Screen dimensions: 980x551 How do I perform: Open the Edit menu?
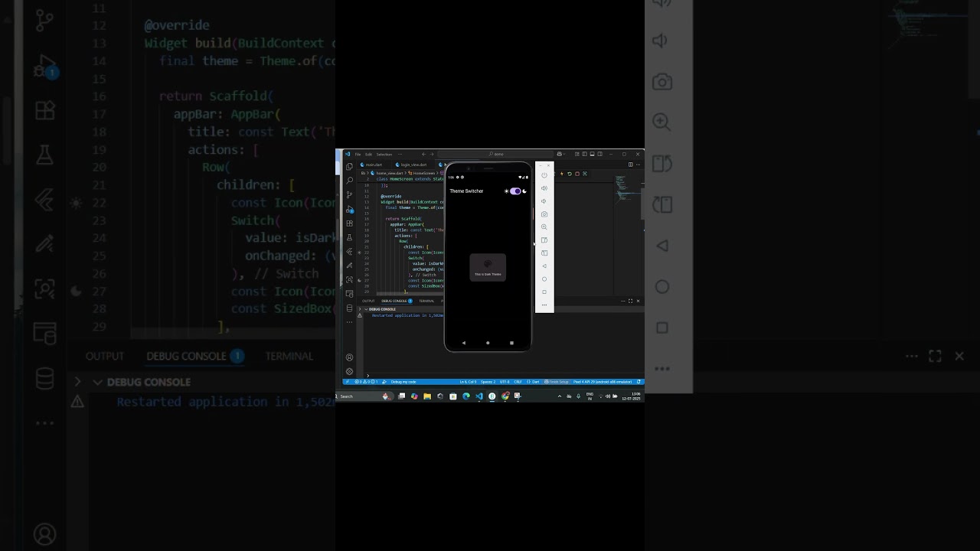pyautogui.click(x=368, y=154)
